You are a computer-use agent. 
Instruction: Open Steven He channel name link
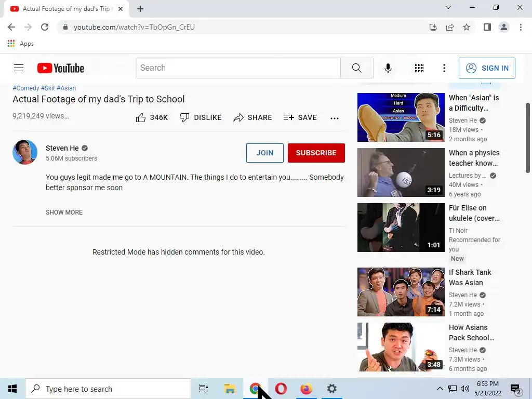(x=62, y=148)
